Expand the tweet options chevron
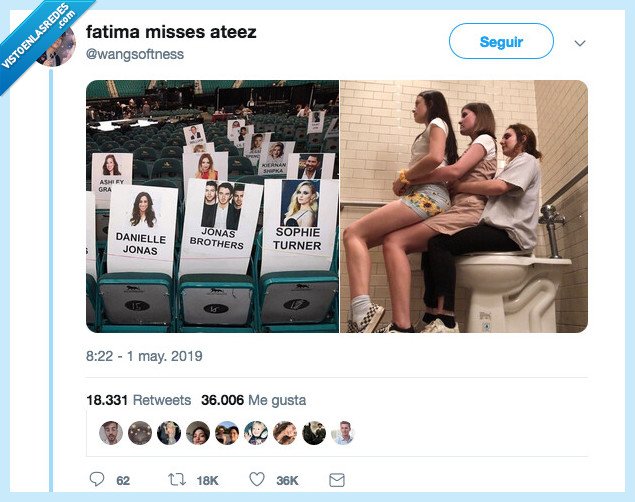635x502 pixels. 580,43
